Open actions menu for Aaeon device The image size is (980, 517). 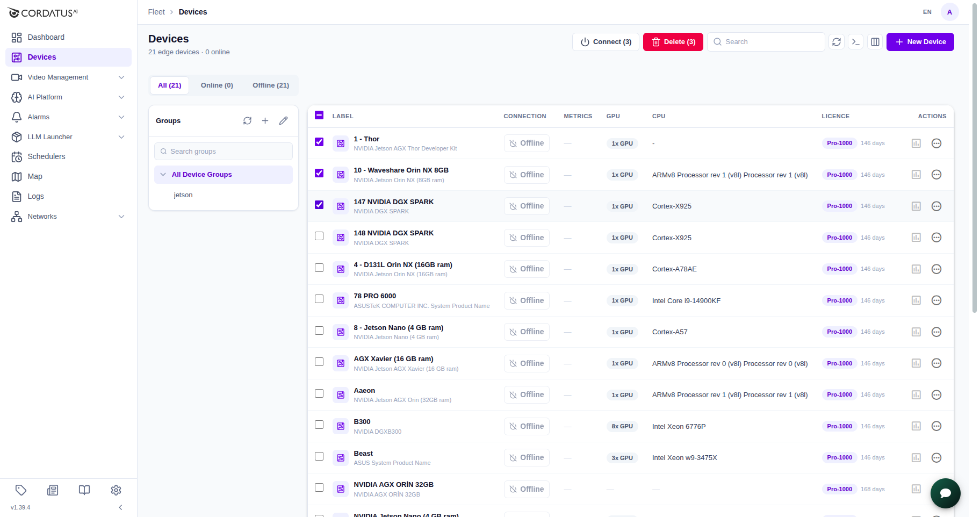point(936,395)
